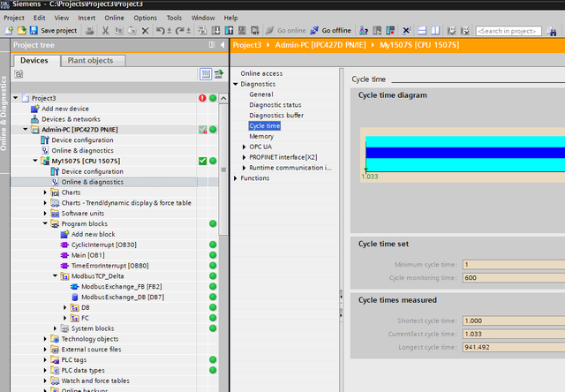The height and width of the screenshot is (392, 565).
Task: Open Diagnostics buffer page
Action: (x=276, y=116)
